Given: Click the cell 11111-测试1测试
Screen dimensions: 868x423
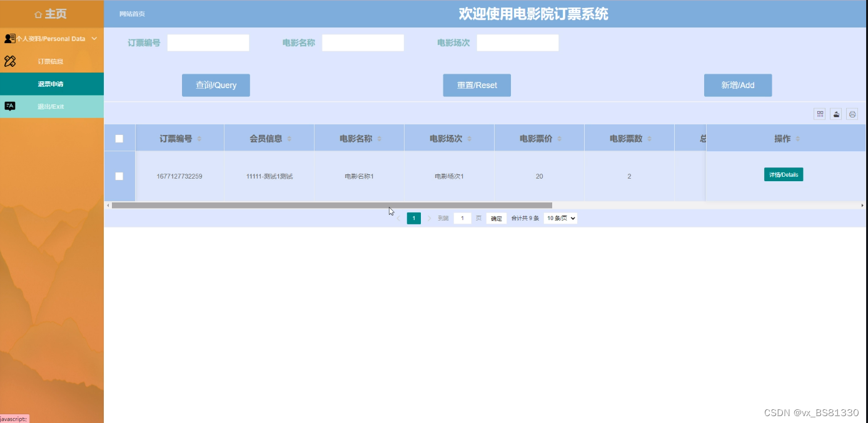Looking at the screenshot, I should (270, 176).
